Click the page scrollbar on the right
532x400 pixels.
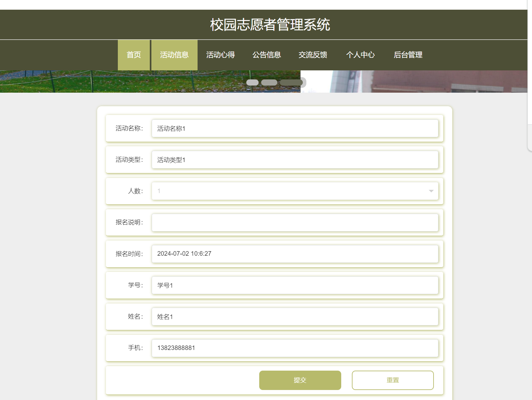pos(530,129)
